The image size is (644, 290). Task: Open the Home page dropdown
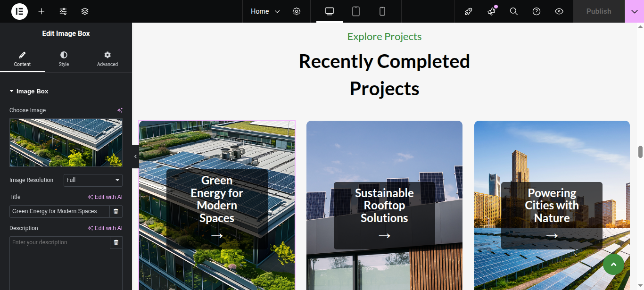(265, 11)
